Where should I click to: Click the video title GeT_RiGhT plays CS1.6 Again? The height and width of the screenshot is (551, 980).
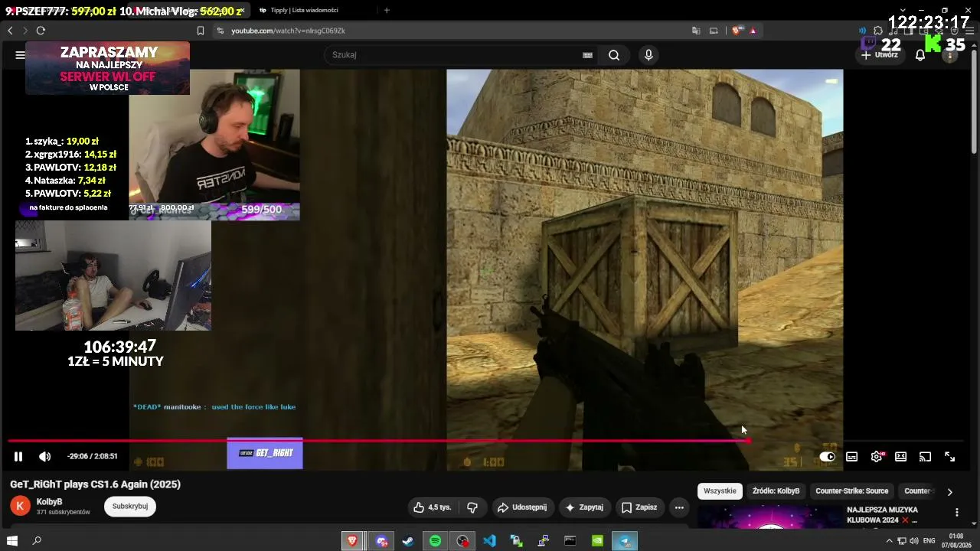(x=95, y=484)
